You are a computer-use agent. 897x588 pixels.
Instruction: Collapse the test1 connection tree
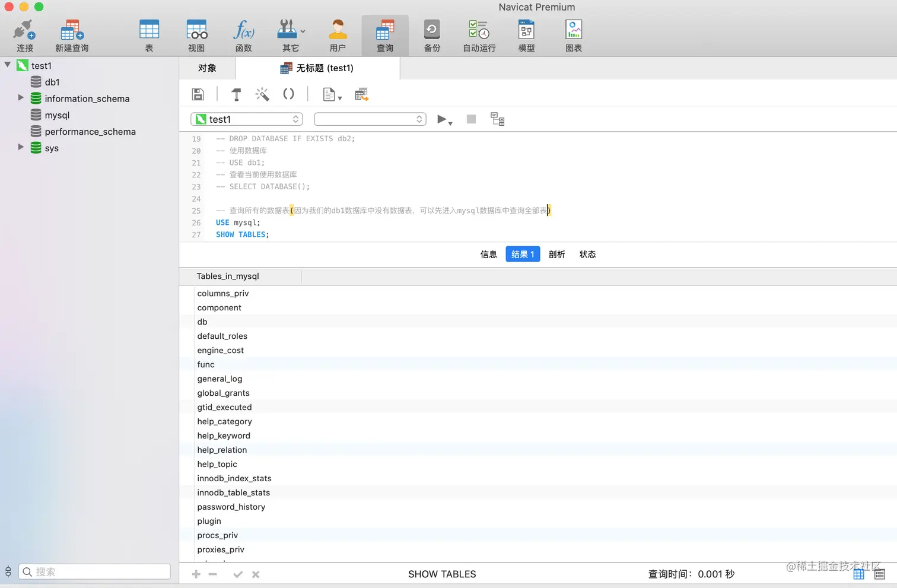click(8, 65)
